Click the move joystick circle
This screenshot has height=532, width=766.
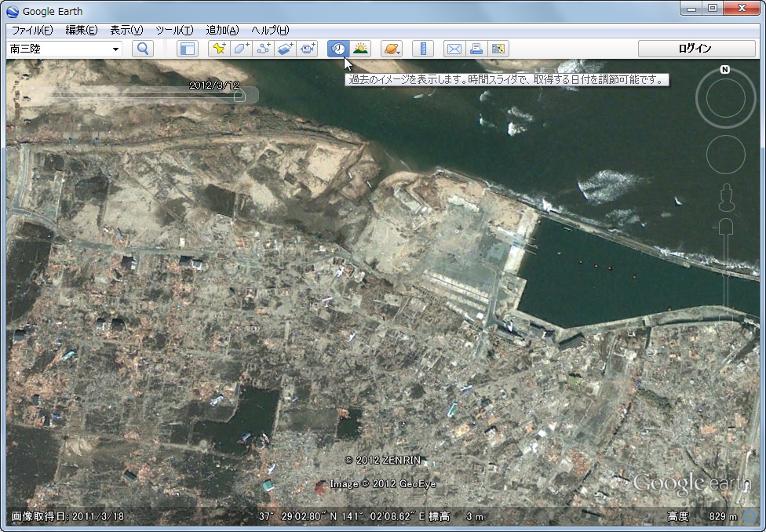[x=726, y=155]
